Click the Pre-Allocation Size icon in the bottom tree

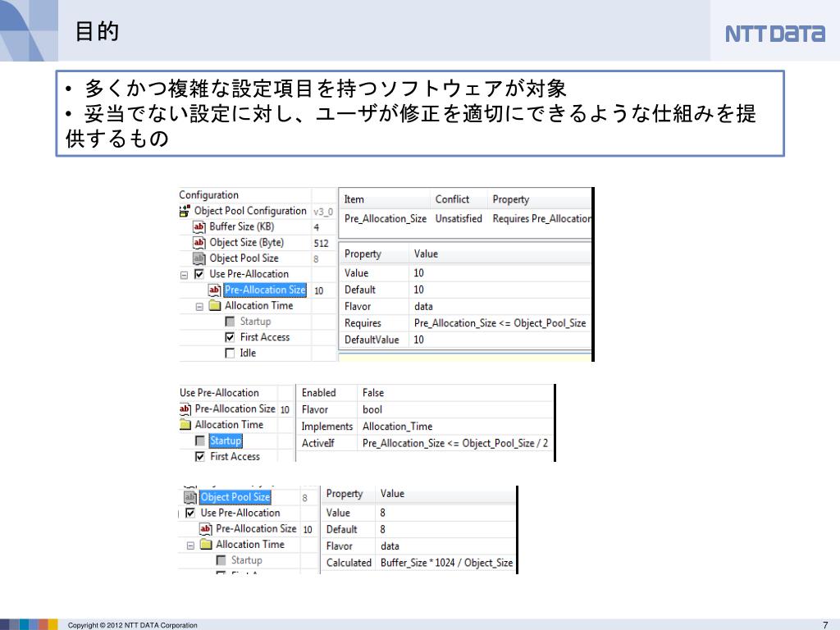206,529
